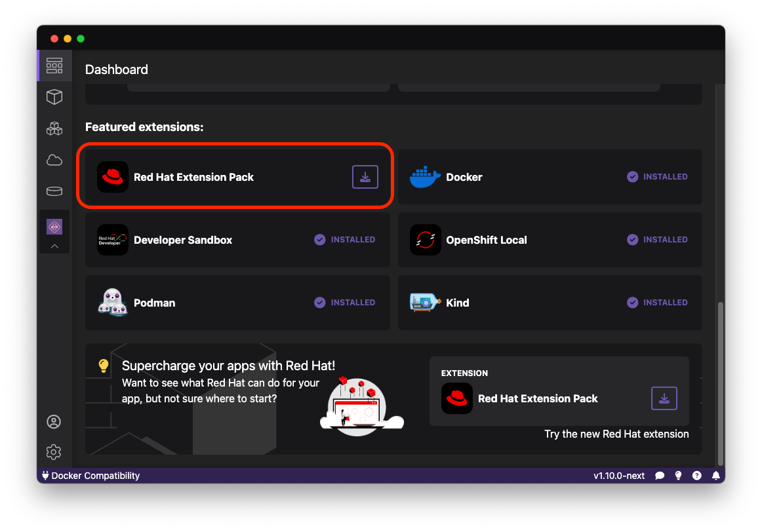Click the OpenShift Local INSTALLED checkmark icon
This screenshot has width=762, height=532.
tap(632, 240)
